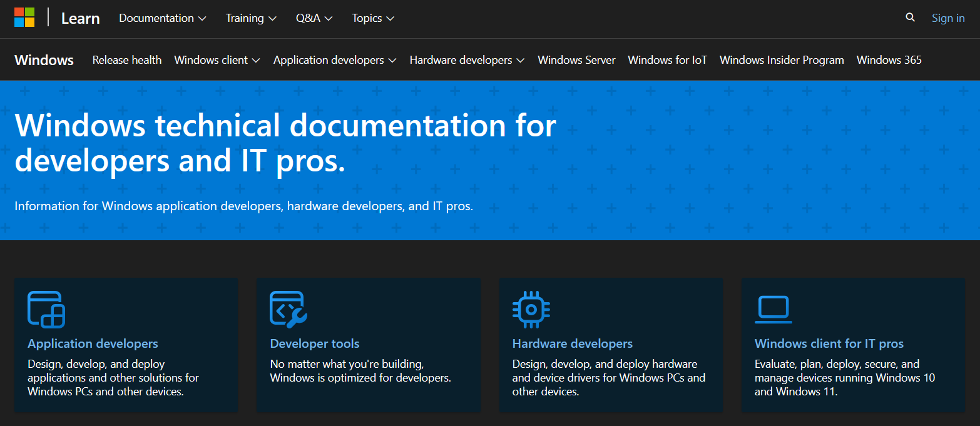Expand the Topics dropdown
980x426 pixels.
pyautogui.click(x=373, y=18)
